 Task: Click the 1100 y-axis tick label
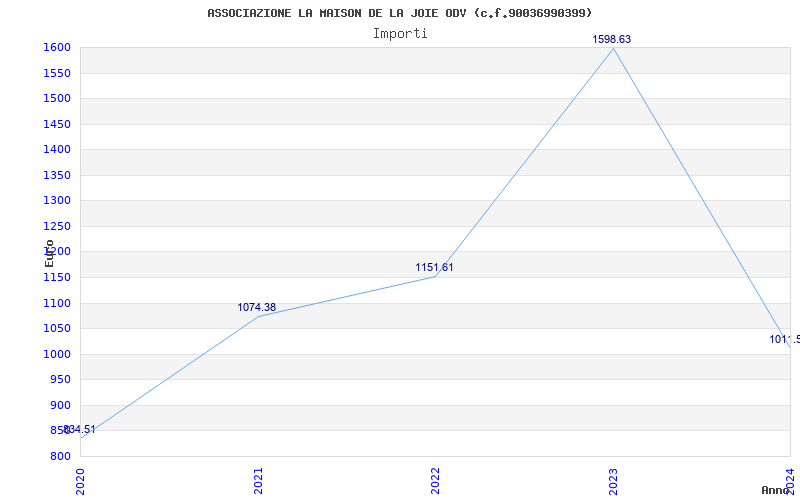click(x=57, y=303)
